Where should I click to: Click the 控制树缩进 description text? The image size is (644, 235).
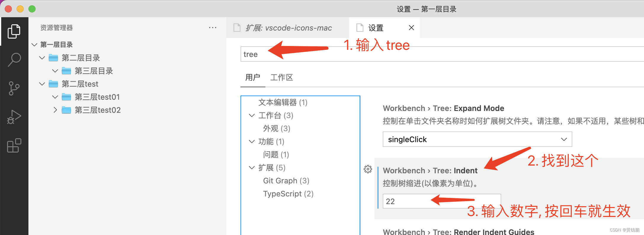point(431,183)
